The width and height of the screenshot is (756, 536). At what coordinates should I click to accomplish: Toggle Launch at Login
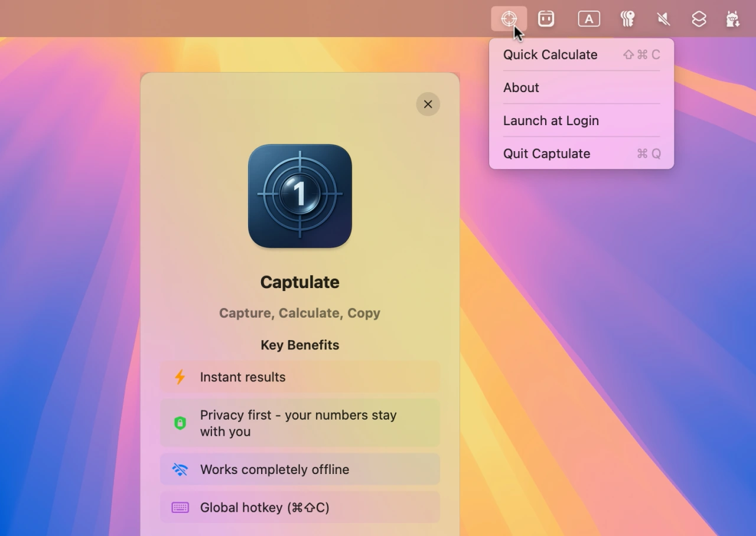point(550,120)
